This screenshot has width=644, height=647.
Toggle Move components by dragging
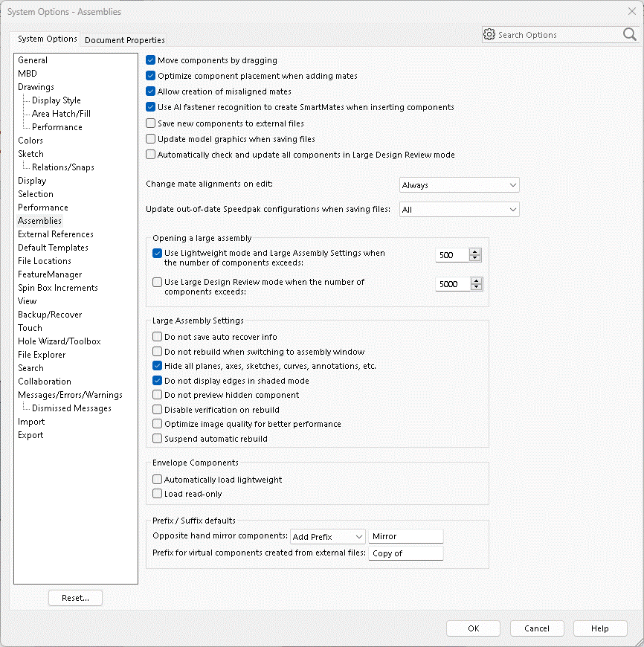pyautogui.click(x=150, y=60)
